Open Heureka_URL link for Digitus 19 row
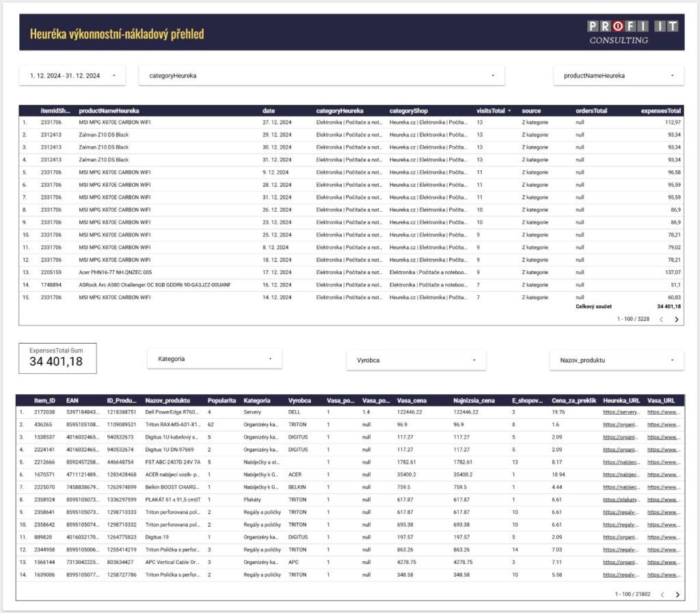This screenshot has height=613, width=700. [x=621, y=538]
